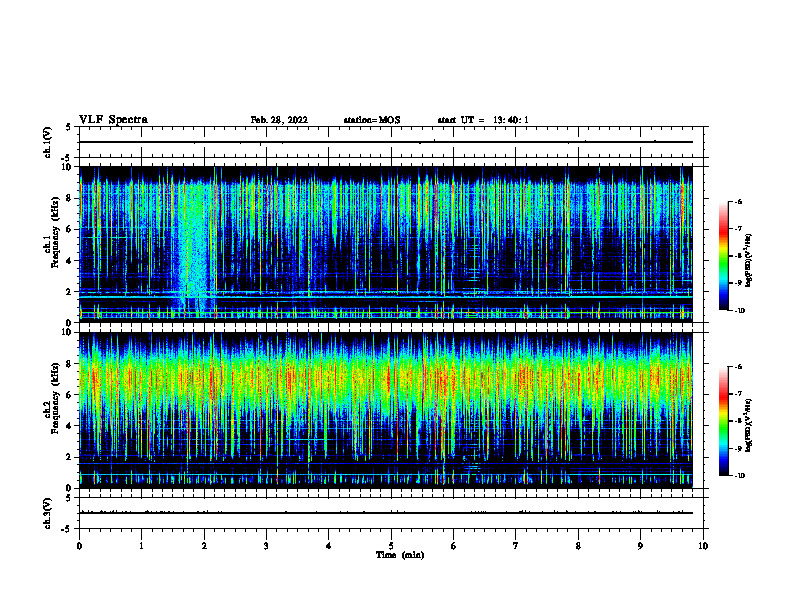This screenshot has height=612, width=792.
Task: Click the ch.2 spectrogram color scale bar
Action: point(724,421)
